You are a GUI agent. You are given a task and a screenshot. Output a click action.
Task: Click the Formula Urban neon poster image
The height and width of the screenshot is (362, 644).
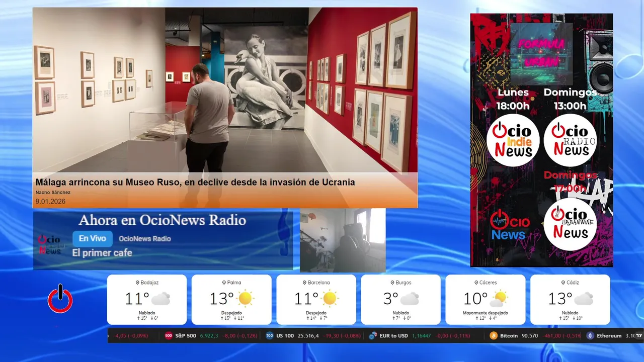tap(541, 54)
